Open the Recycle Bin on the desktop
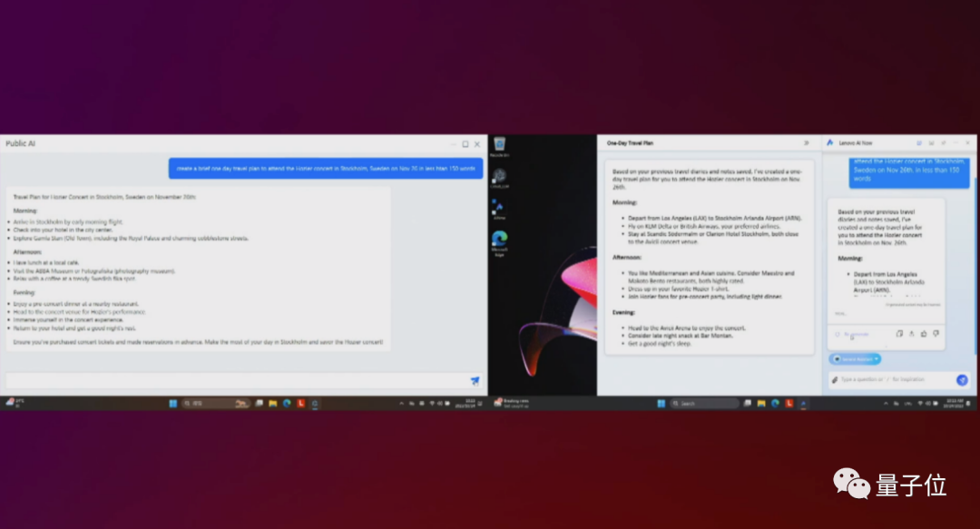Viewport: 980px width, 529px height. [x=499, y=145]
